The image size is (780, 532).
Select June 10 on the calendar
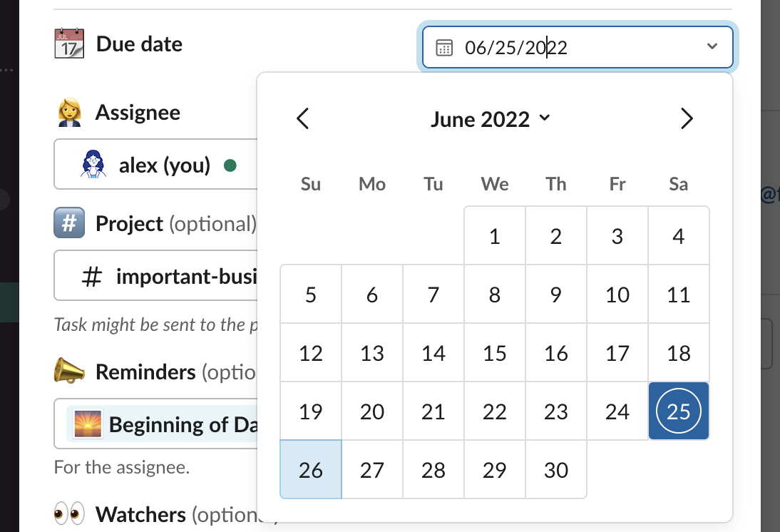point(617,295)
